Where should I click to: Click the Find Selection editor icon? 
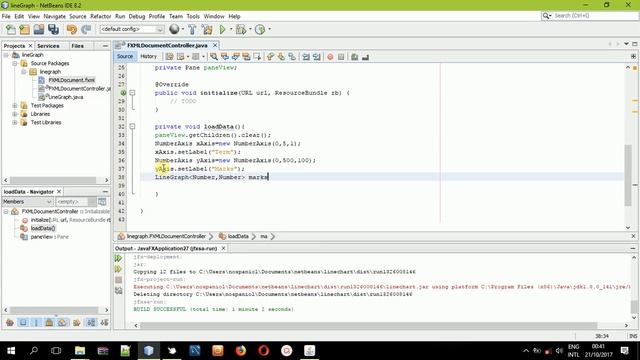[x=214, y=57]
